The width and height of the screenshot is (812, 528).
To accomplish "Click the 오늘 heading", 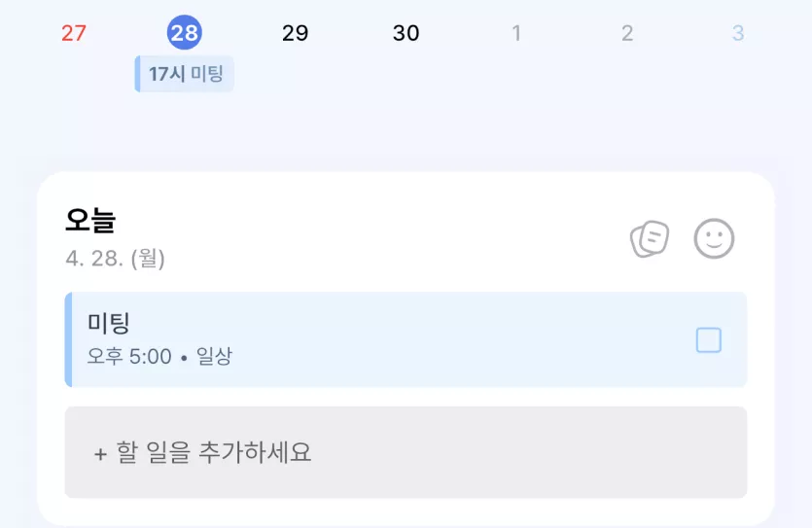I will [90, 220].
